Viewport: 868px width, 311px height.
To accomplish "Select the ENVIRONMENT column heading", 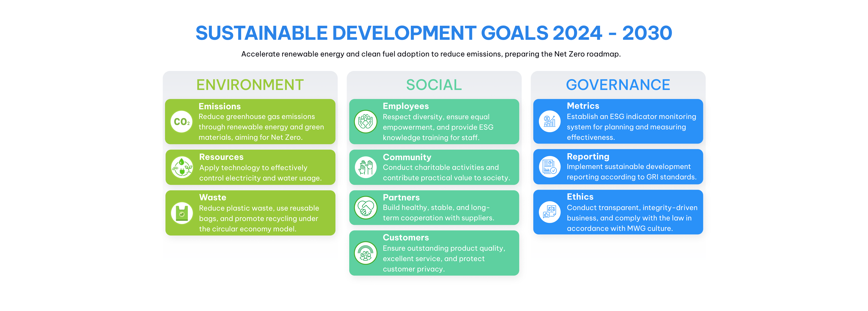I will [x=250, y=85].
